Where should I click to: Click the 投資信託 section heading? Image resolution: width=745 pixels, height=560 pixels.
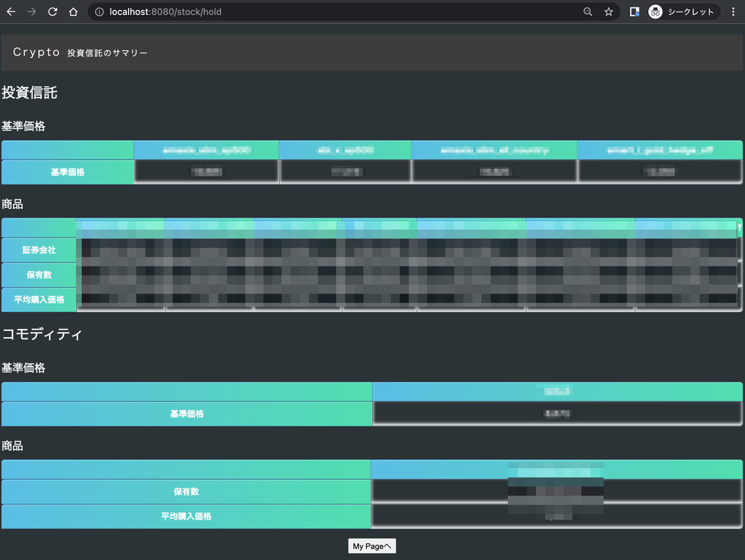[29, 93]
